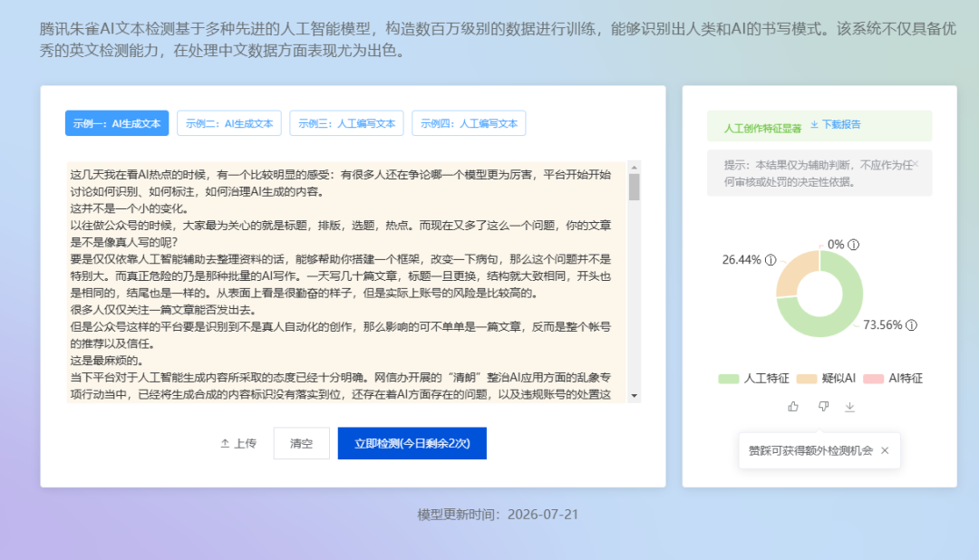Click 模型更新时间 2026-07-21 text
This screenshot has width=979, height=560.
[498, 515]
